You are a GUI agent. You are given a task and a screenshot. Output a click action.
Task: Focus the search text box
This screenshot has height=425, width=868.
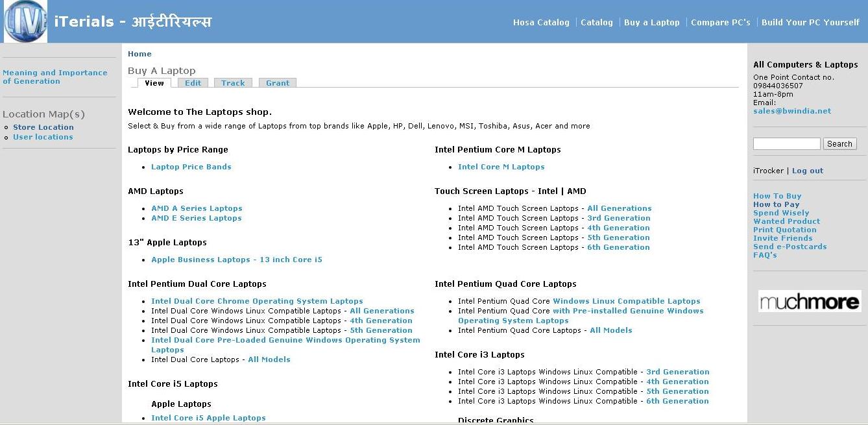click(787, 144)
